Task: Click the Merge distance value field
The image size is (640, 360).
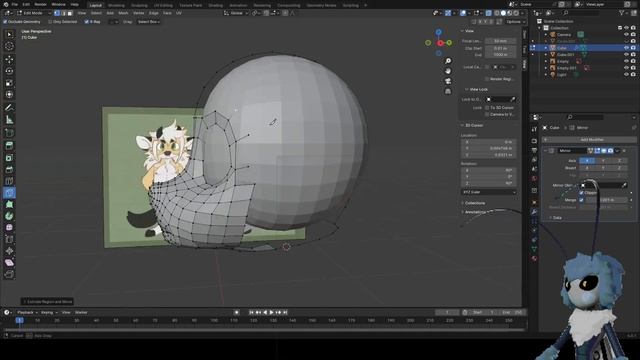Action: [606, 200]
